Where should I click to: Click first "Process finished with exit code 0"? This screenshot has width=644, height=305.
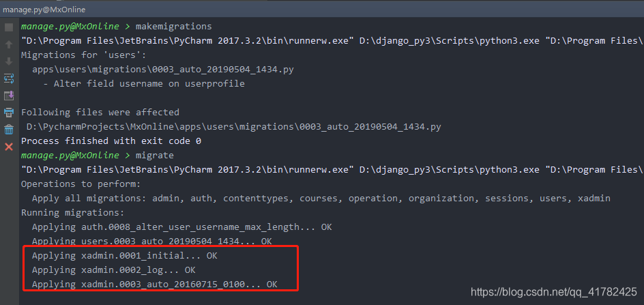[x=111, y=141]
